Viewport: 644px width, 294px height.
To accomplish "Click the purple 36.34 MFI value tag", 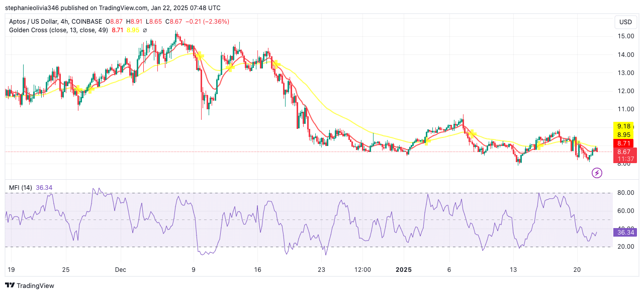I will 625,233.
